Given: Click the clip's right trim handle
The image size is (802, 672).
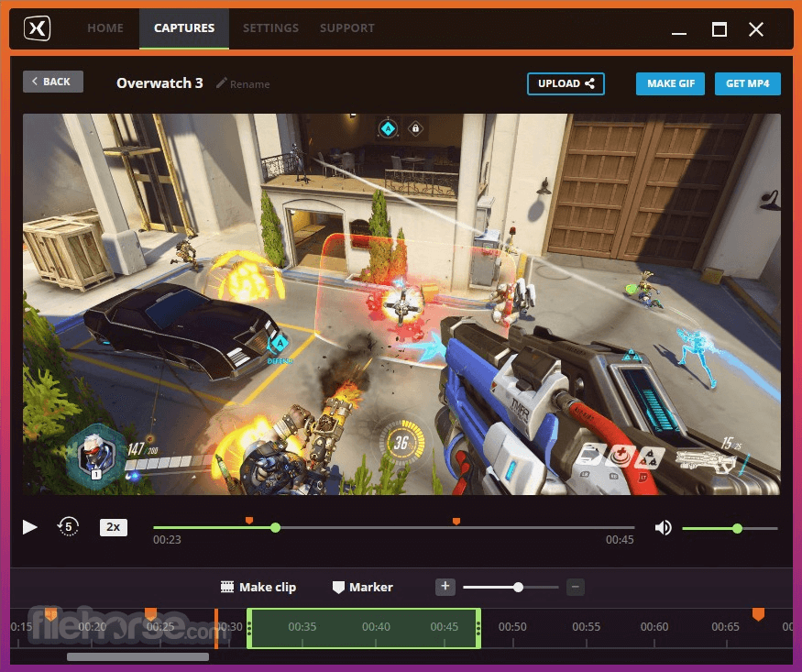Looking at the screenshot, I should (478, 629).
